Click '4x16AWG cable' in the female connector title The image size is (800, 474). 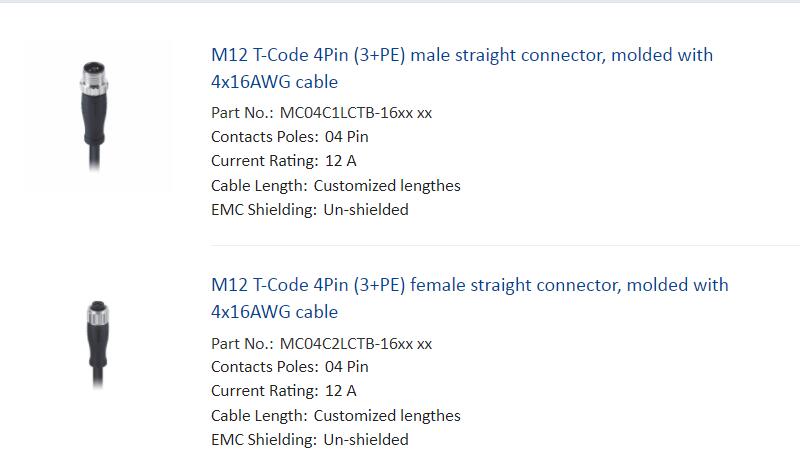click(x=274, y=312)
